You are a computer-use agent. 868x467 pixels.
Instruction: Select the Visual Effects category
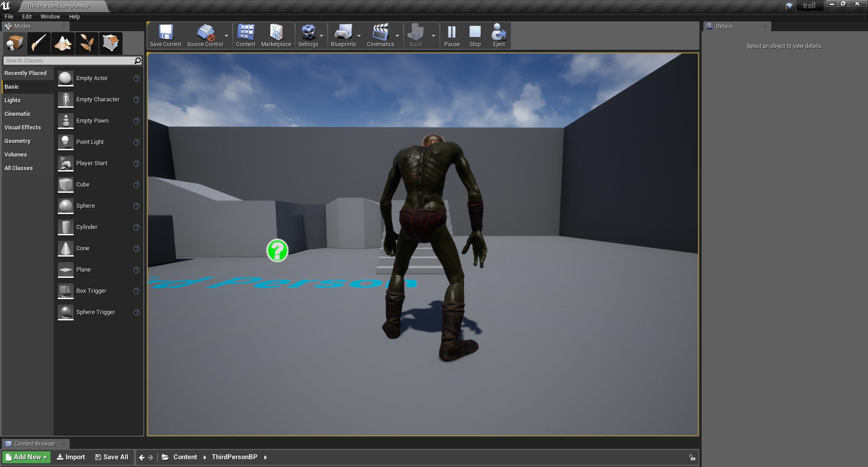[x=28, y=128]
